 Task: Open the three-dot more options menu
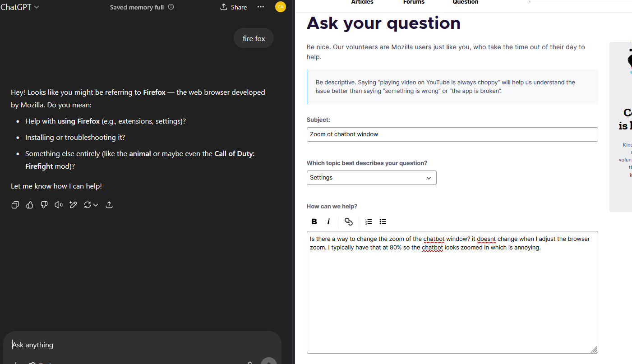click(261, 7)
